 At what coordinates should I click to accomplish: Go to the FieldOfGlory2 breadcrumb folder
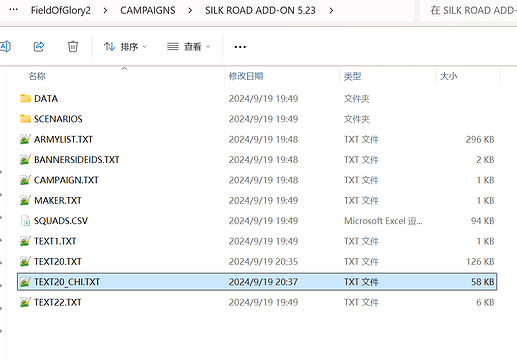point(61,10)
